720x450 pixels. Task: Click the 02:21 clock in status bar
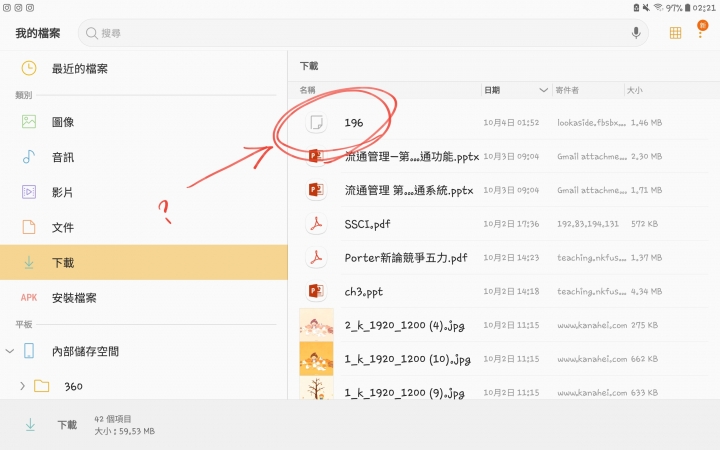704,7
